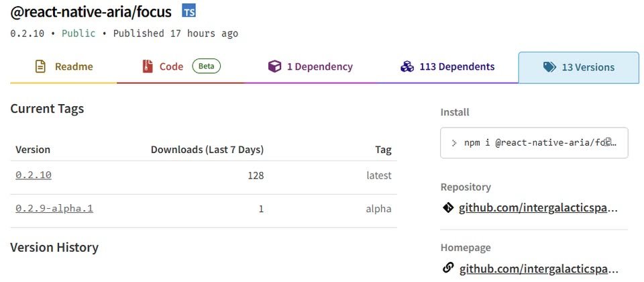Screen dimensions: 644x282
Task: Switch to the Code tab
Action: point(180,67)
